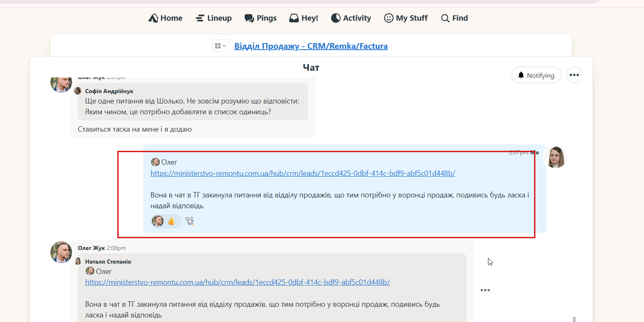The image size is (644, 322).
Task: Click the Me profile avatar
Action: coord(555,157)
